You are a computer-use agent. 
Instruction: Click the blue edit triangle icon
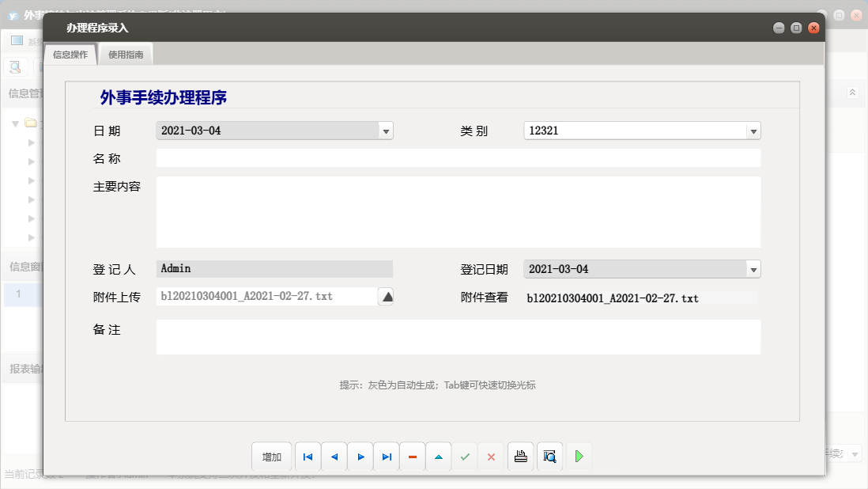pyautogui.click(x=438, y=457)
